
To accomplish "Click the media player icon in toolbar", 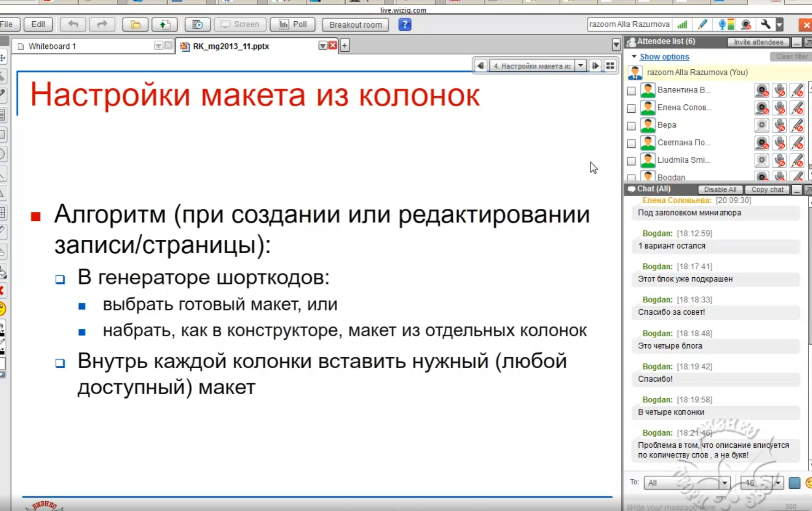I will (197, 24).
